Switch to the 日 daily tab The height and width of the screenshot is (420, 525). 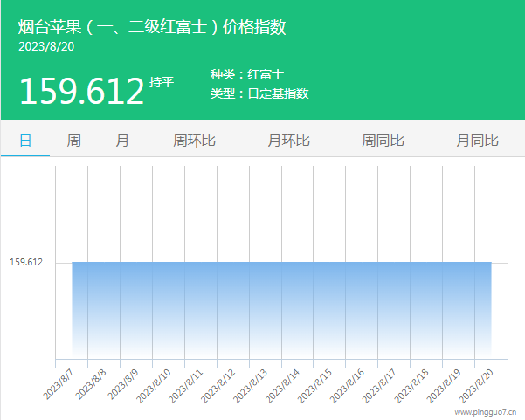[x=25, y=141]
